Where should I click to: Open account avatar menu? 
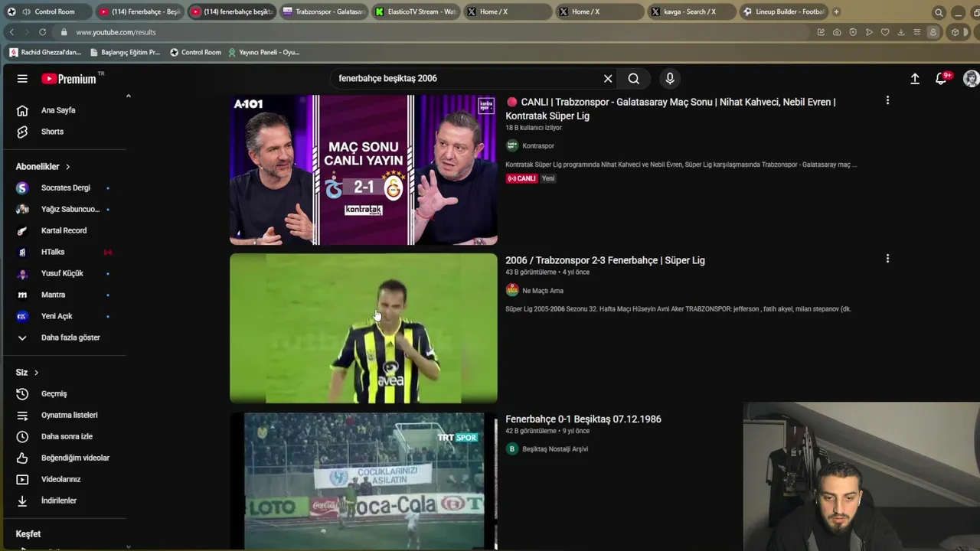pos(971,79)
